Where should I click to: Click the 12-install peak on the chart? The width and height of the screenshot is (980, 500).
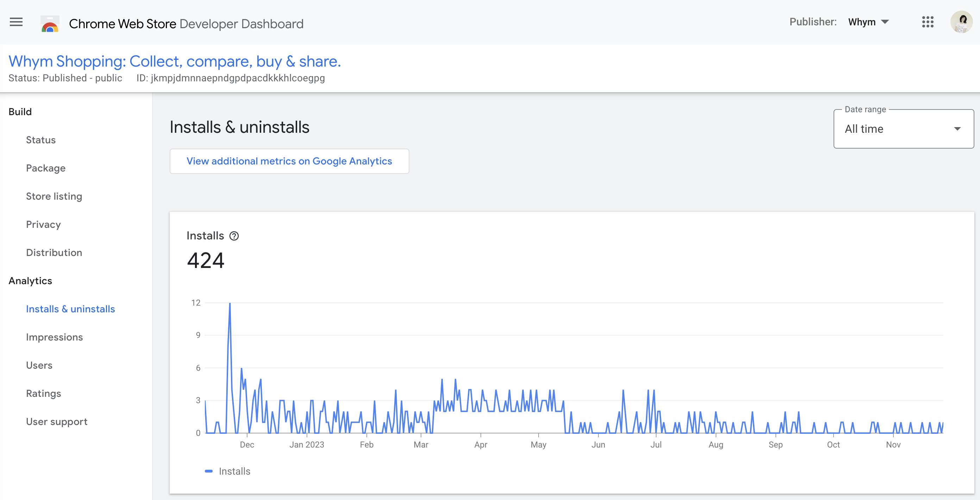tap(230, 303)
